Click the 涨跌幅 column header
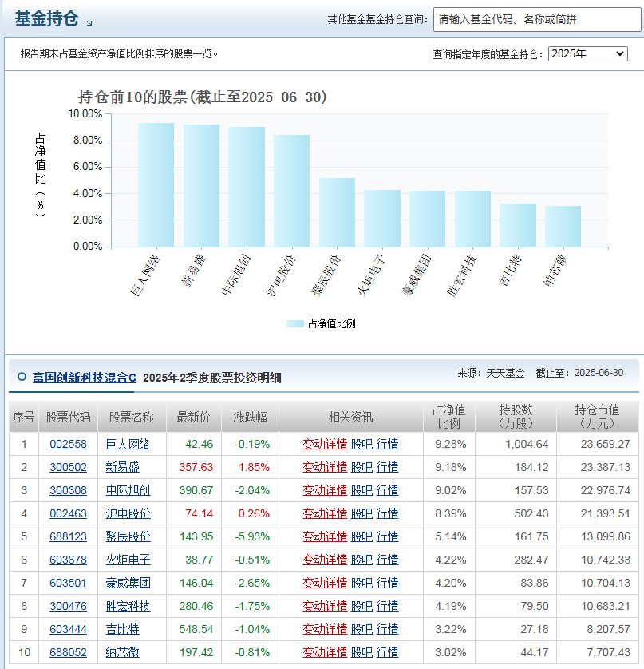This screenshot has height=669, width=644. click(x=250, y=417)
